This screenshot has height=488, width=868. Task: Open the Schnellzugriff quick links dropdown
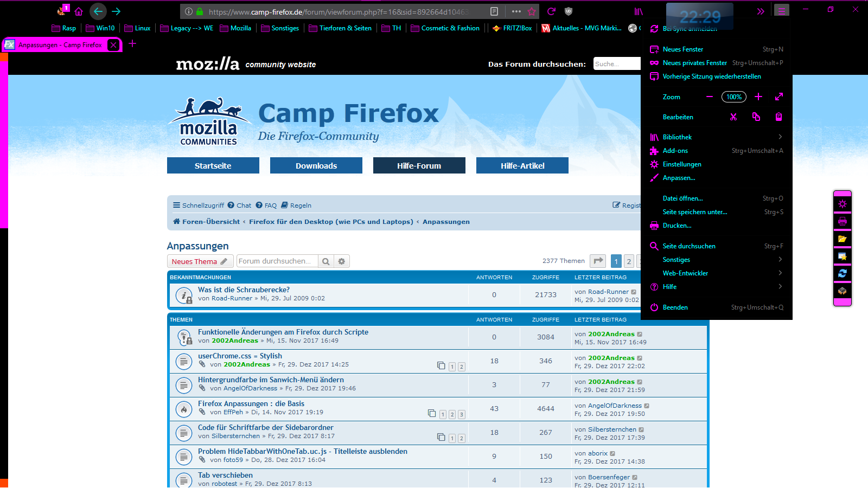tap(199, 206)
